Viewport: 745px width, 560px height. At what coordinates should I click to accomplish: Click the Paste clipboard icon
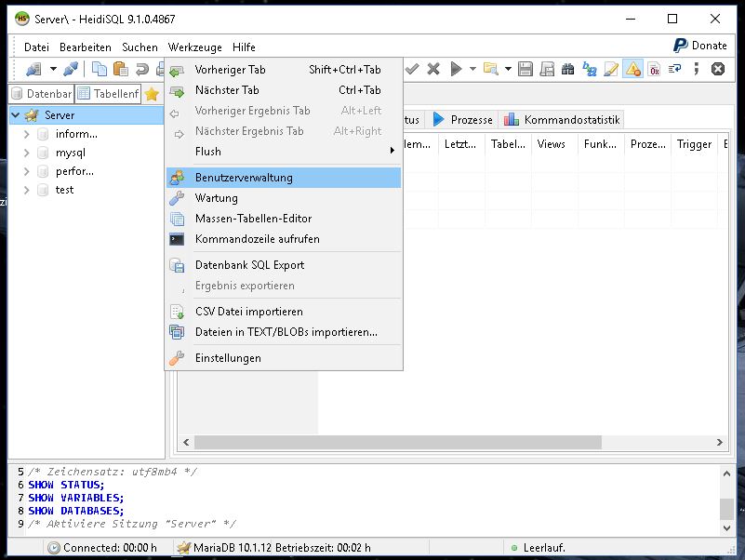[121, 70]
